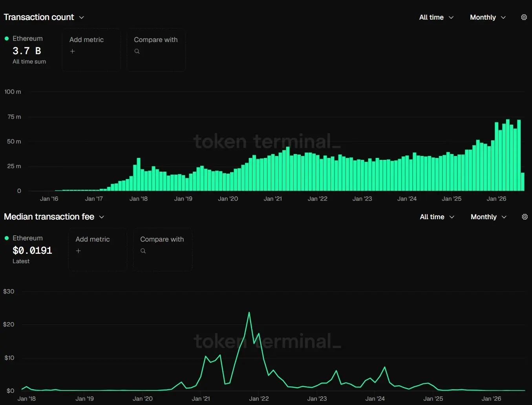Click search icon under Compare with, Median fee

(143, 251)
